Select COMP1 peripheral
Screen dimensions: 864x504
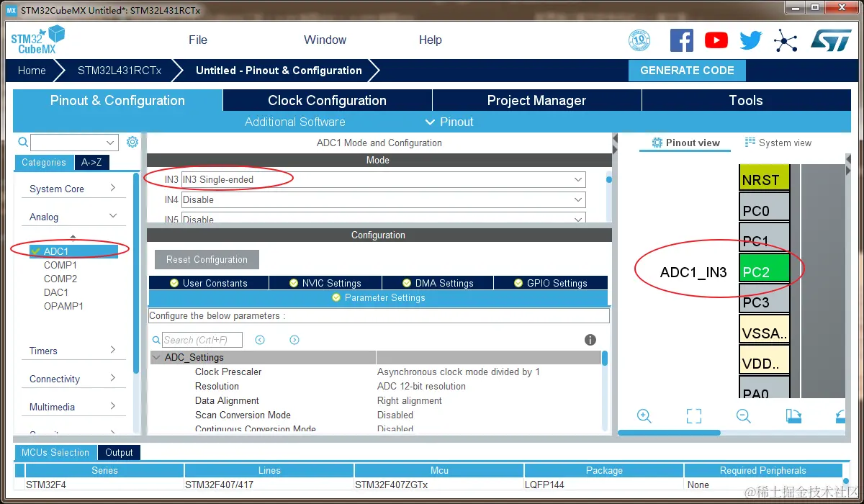click(x=60, y=265)
